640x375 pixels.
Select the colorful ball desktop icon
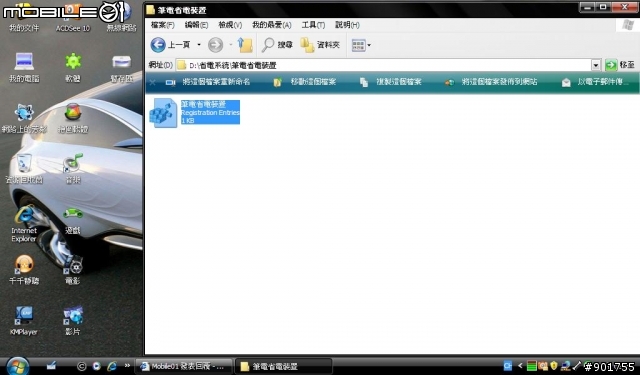[73, 118]
